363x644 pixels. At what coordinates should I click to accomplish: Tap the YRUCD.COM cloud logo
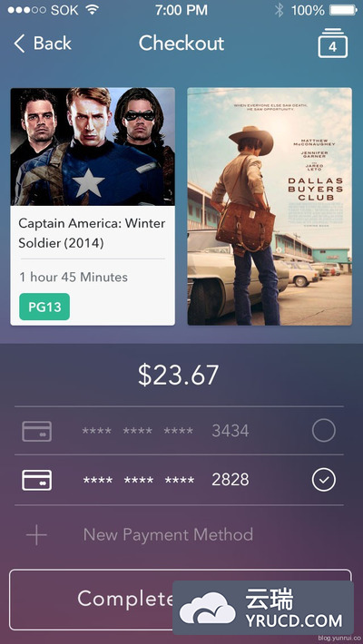(263, 608)
